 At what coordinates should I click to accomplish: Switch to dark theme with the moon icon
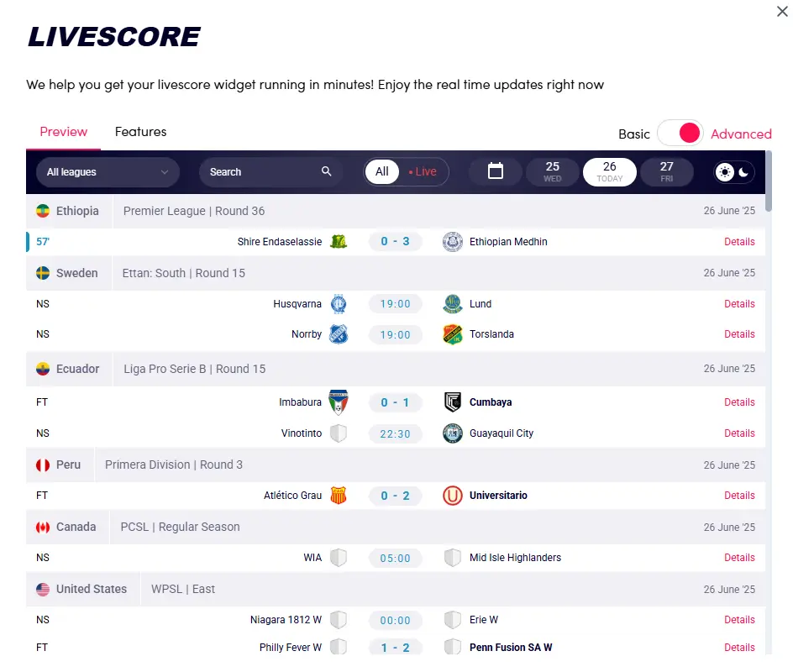click(743, 172)
